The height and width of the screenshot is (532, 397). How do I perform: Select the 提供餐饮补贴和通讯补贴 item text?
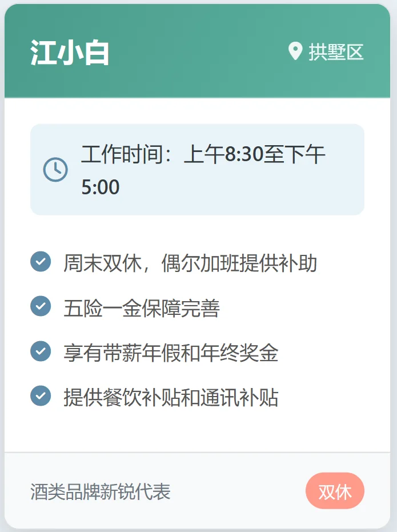point(170,397)
